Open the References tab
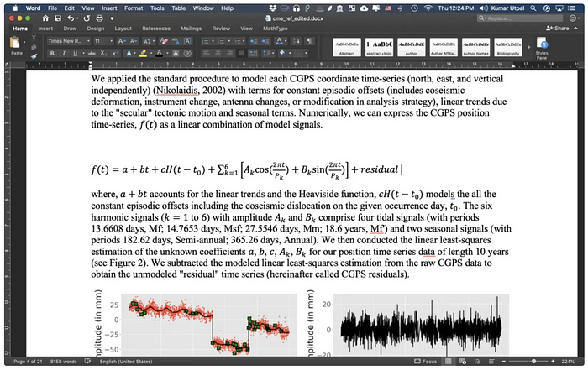The width and height of the screenshot is (588, 370). tap(156, 29)
